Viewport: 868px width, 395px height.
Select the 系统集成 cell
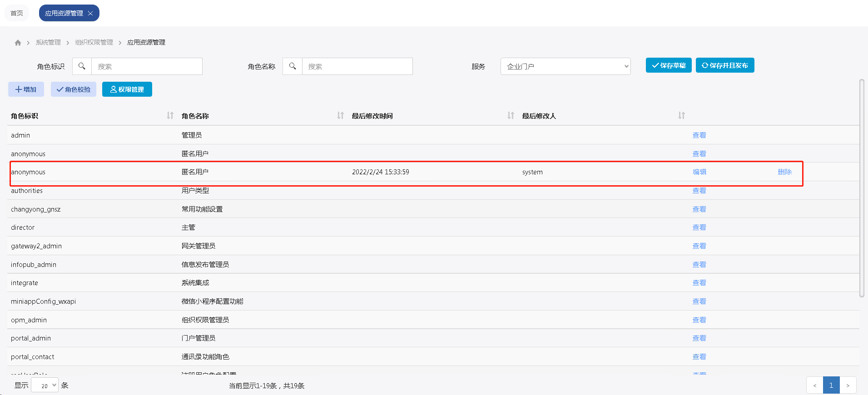(x=195, y=283)
